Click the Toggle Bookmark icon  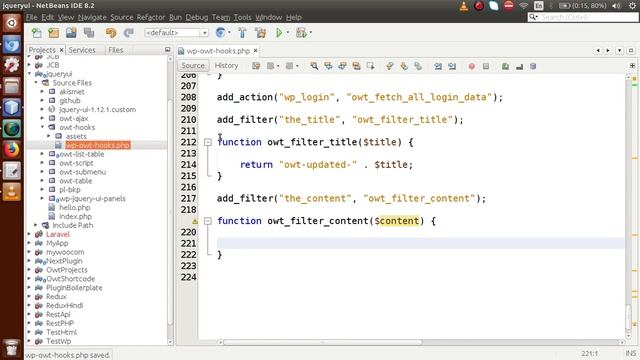click(418, 66)
